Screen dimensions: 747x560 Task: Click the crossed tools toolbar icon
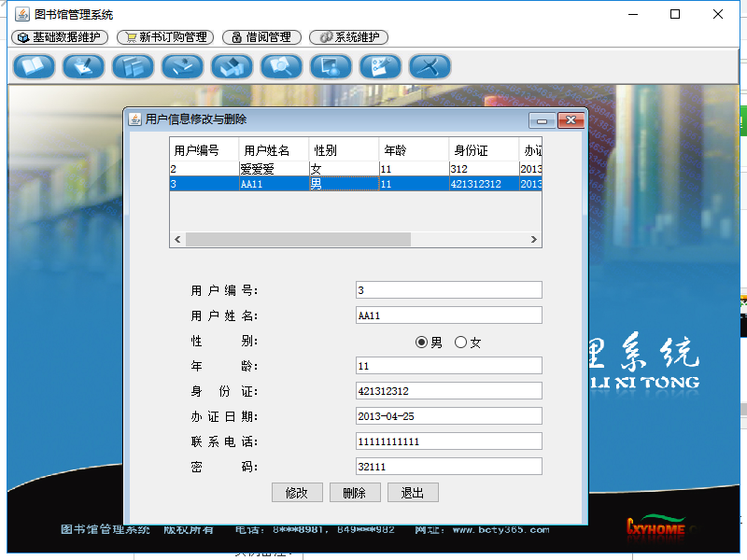430,66
